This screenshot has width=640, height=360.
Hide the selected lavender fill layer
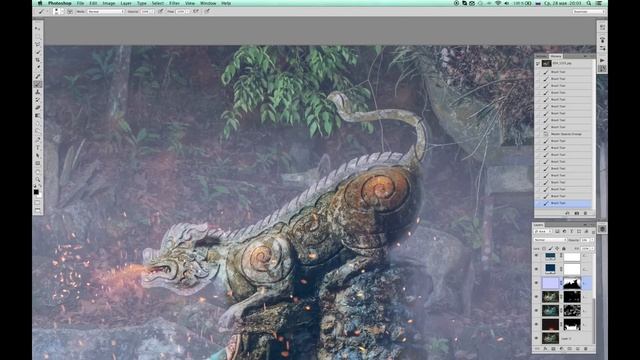(537, 283)
